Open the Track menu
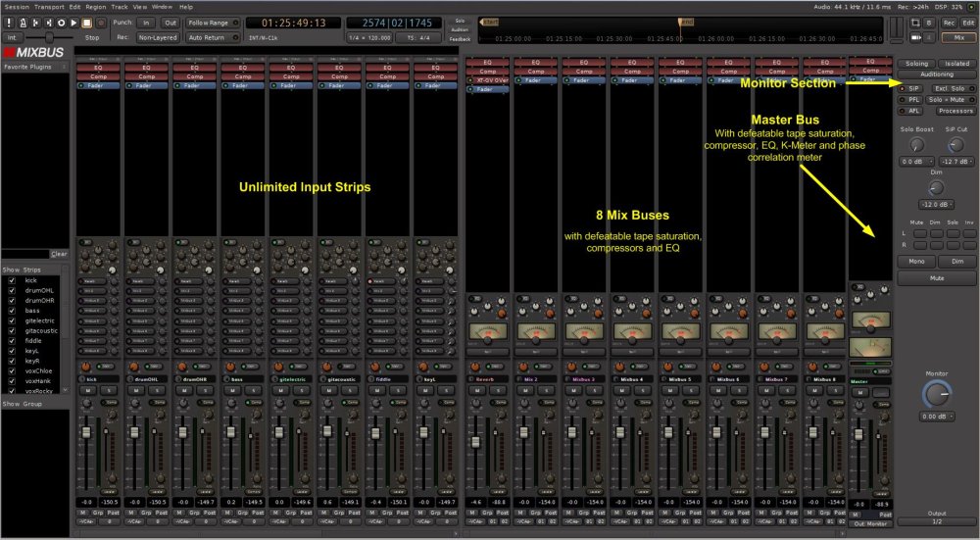 pos(120,7)
